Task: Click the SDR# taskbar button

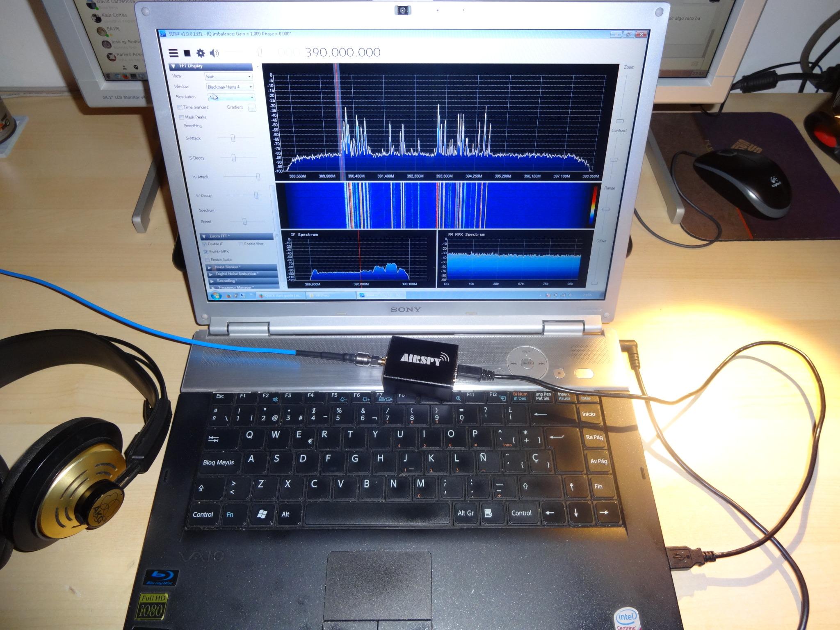Action: pyautogui.click(x=380, y=295)
